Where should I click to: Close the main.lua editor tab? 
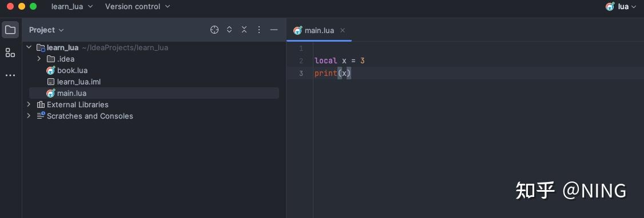[343, 30]
